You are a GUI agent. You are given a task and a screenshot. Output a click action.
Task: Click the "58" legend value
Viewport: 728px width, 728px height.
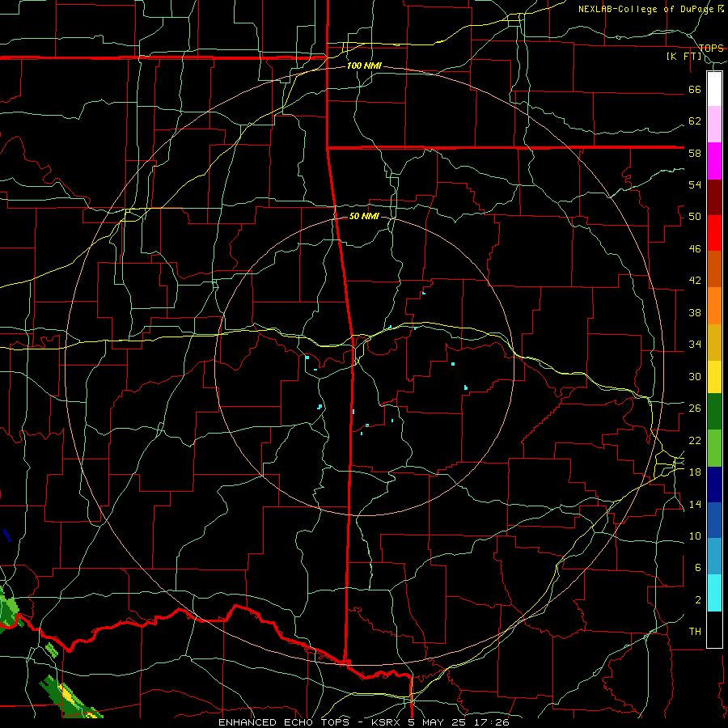click(695, 153)
